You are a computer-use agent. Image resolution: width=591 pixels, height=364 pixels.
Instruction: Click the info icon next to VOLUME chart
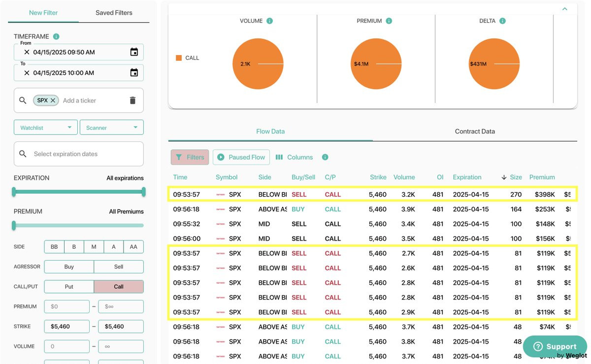point(269,21)
